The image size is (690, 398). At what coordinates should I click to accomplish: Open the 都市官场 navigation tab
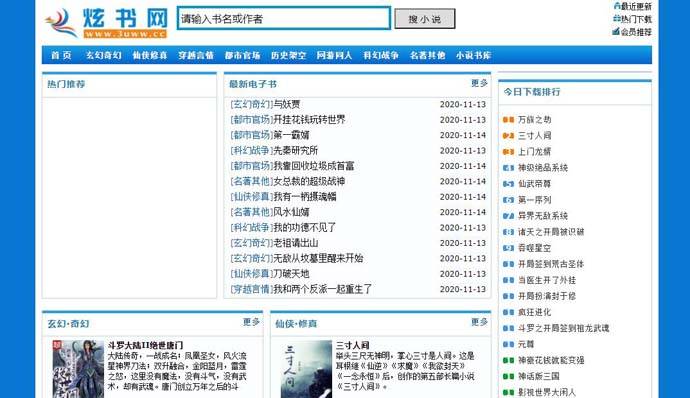(242, 55)
